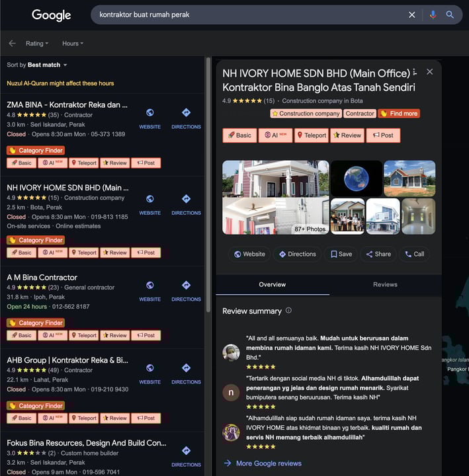The width and height of the screenshot is (469, 476).
Task: Click the magnifier search icon
Action: click(x=450, y=15)
